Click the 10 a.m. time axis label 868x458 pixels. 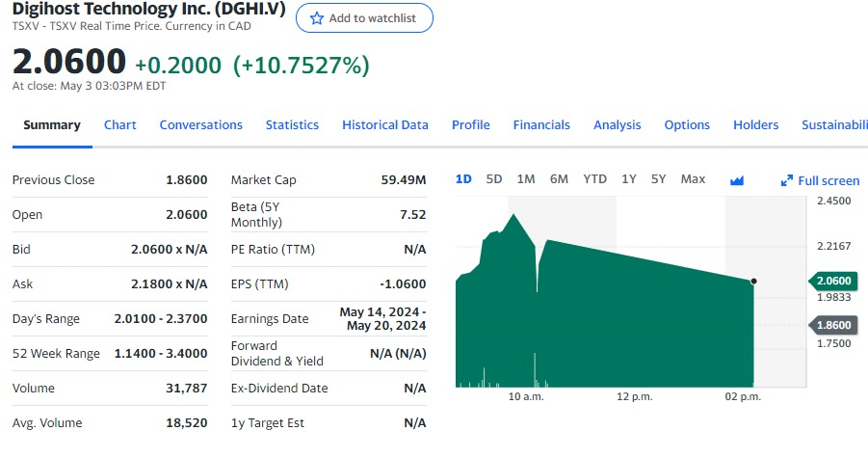(x=526, y=396)
